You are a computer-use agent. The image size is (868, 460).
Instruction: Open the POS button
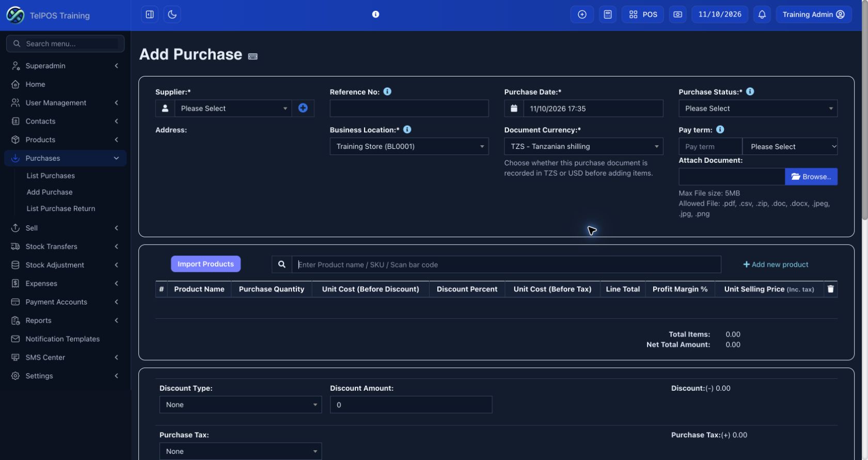(x=643, y=14)
